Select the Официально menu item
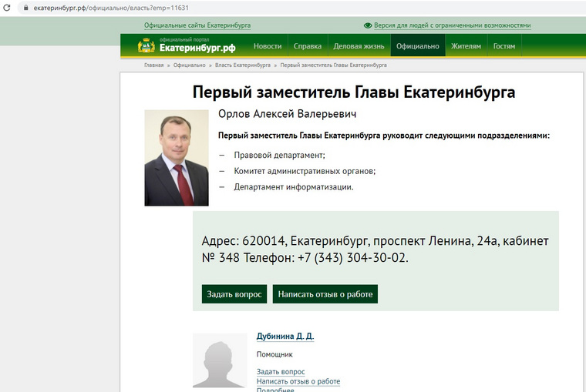This screenshot has height=392, width=586. click(418, 46)
